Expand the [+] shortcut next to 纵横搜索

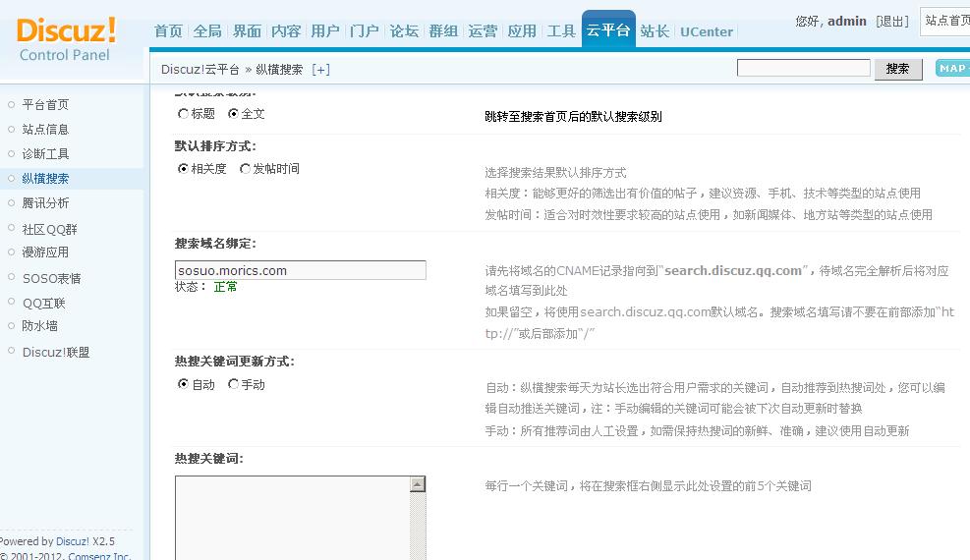click(320, 69)
